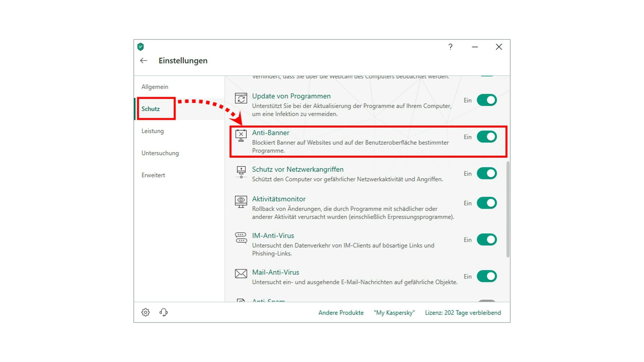Viewport: 644px width, 362px height.
Task: Open help via the question mark icon
Action: [x=450, y=47]
